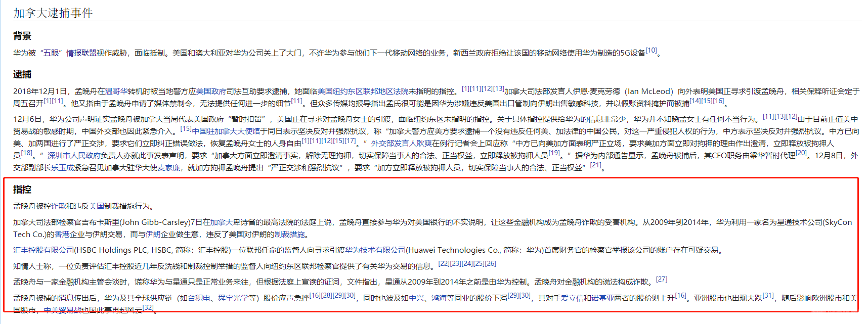This screenshot has width=868, height=324.
Task: Follow the 深圳市人民政府 link
Action: pos(74,156)
